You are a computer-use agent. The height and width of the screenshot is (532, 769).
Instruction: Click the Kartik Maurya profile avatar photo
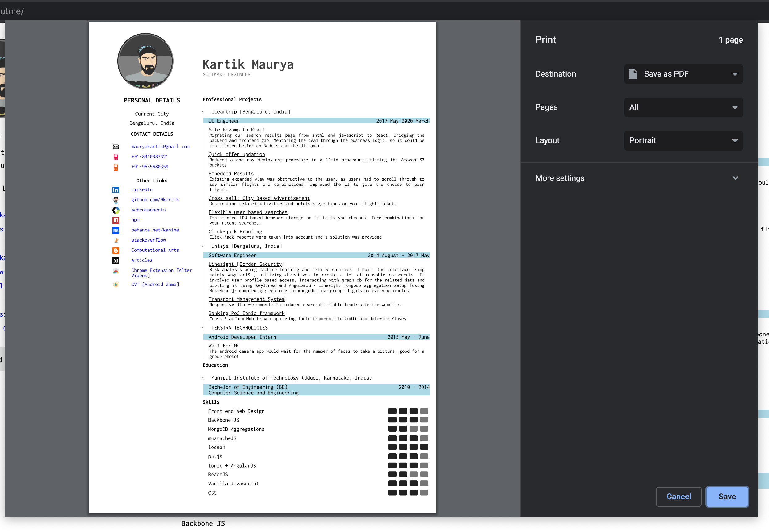[145, 61]
